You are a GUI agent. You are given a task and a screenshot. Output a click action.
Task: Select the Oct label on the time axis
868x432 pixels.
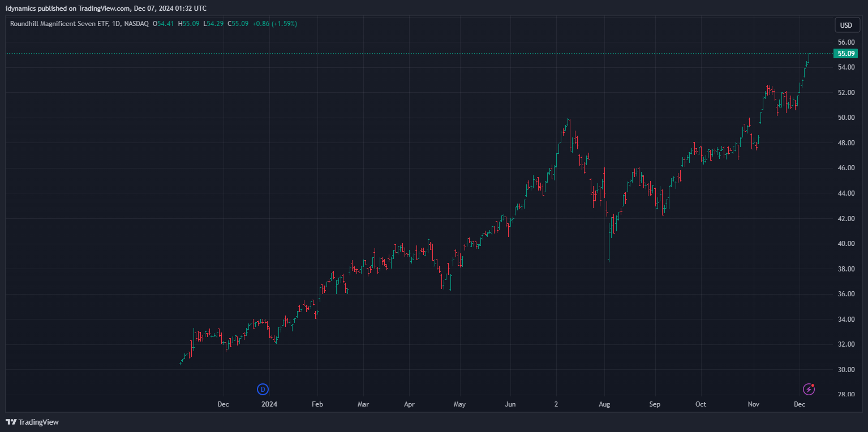pyautogui.click(x=701, y=404)
